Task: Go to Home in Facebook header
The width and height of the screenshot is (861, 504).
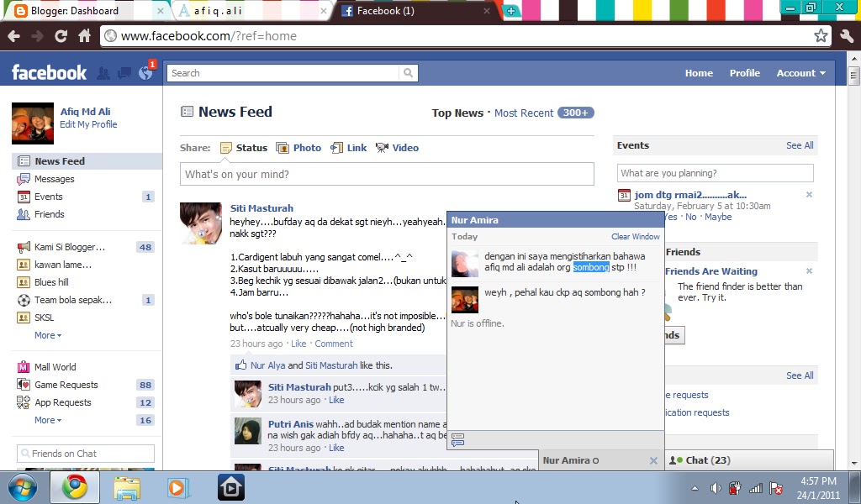Action: (x=699, y=73)
